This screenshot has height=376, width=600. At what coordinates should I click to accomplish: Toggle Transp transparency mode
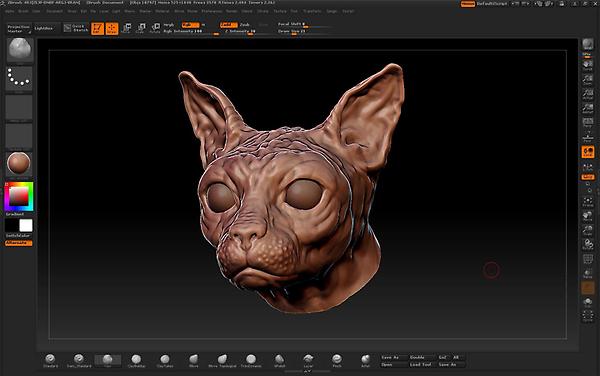(588, 273)
